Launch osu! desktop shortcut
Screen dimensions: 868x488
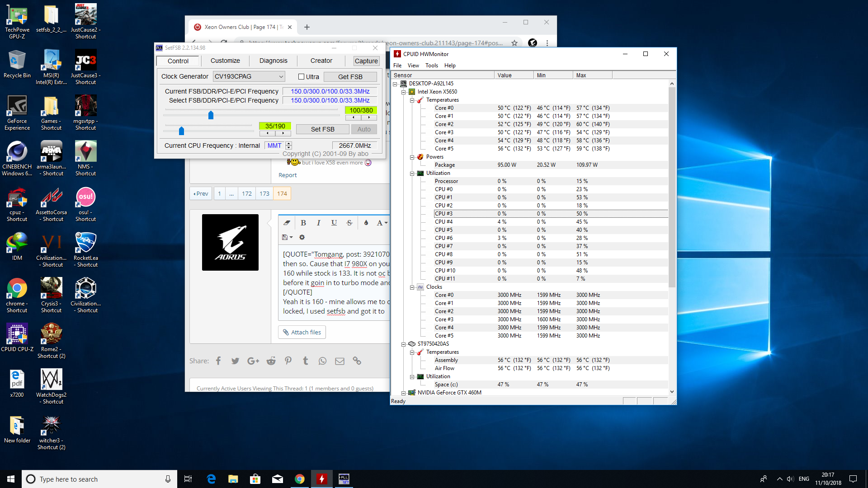pyautogui.click(x=85, y=204)
